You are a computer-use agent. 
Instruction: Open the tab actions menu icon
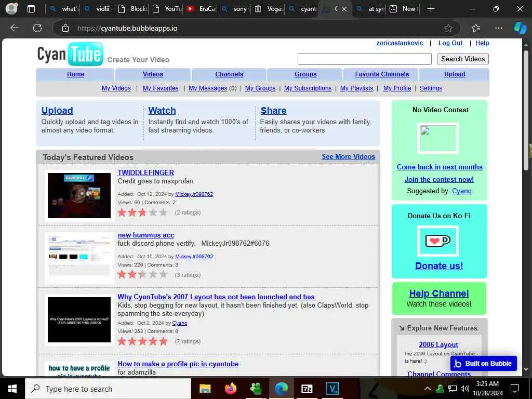[x=31, y=9]
